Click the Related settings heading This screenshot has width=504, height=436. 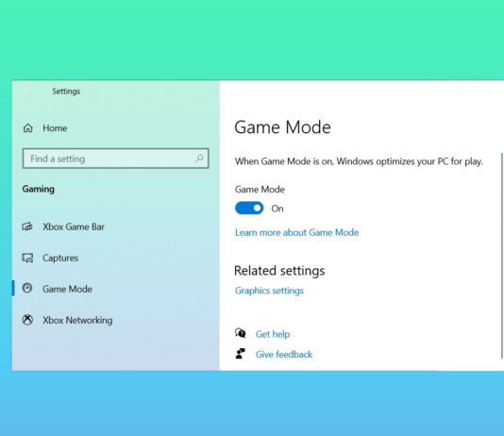[x=279, y=271]
